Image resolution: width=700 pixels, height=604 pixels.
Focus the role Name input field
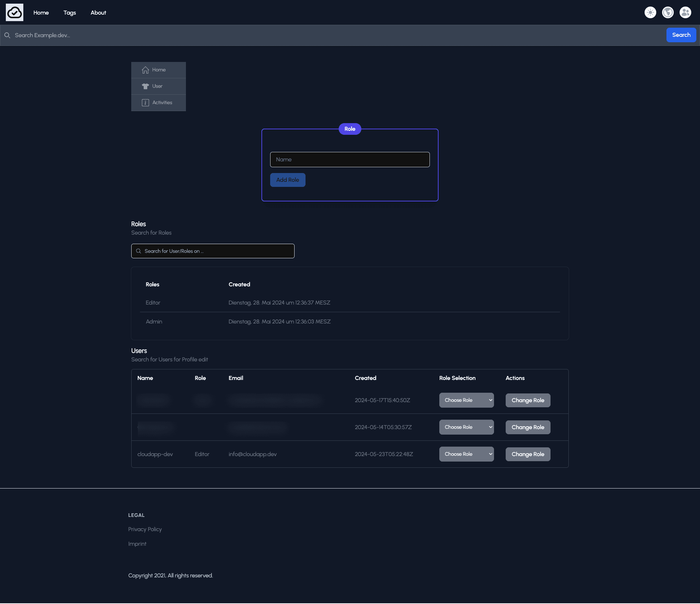(x=350, y=160)
